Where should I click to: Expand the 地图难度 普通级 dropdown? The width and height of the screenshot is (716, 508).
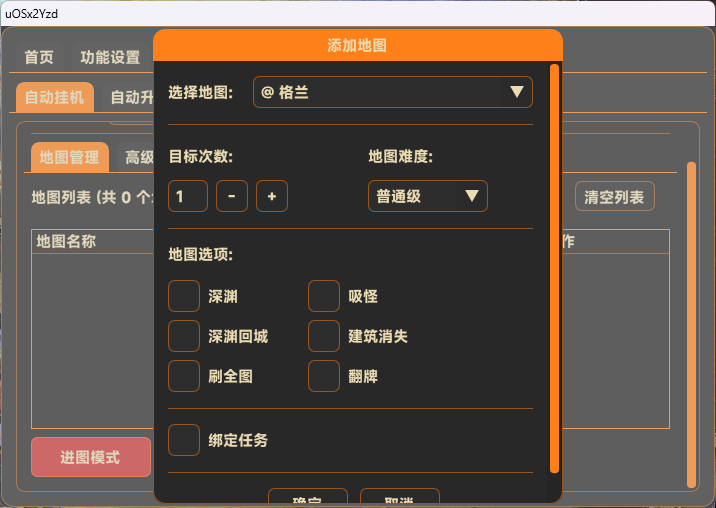[427, 196]
